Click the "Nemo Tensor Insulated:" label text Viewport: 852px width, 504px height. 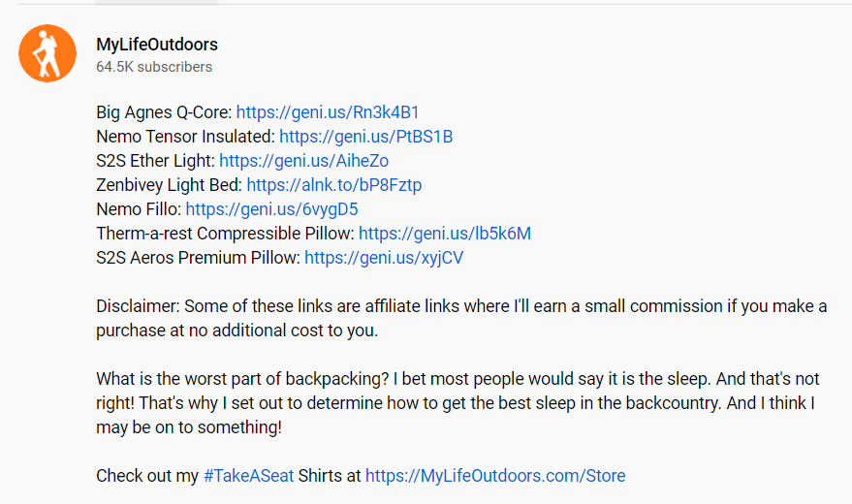coord(185,137)
